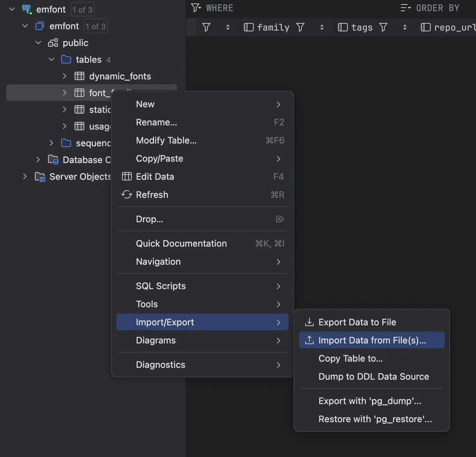Click the PostgreSQL elephant icon beside emfont
Screen dimensions: 476x457
point(27,9)
